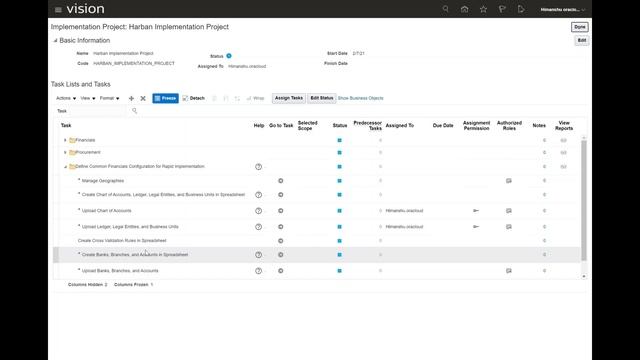Image resolution: width=640 pixels, height=360 pixels.
Task: Open help for Upload Ledger, Legal Entities task
Action: [x=258, y=227]
